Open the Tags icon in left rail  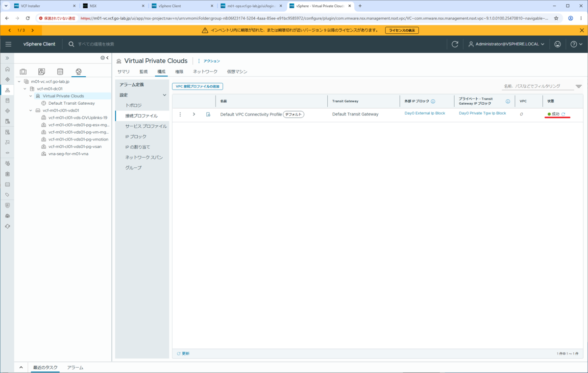click(7, 195)
